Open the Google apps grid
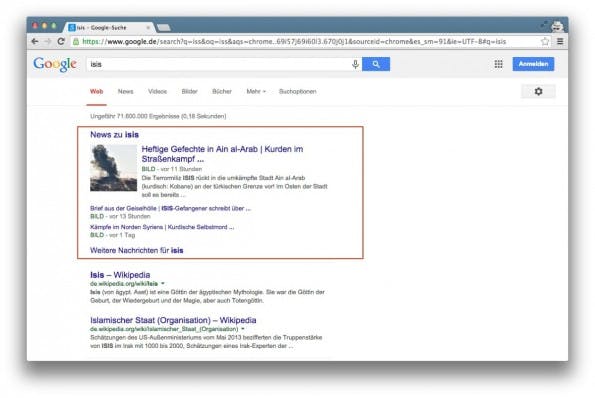The image size is (595, 398). 498,64
